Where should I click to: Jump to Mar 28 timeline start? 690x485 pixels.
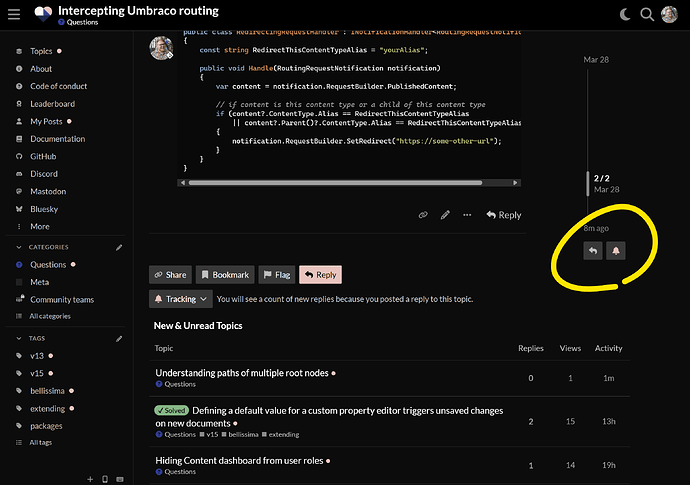[x=596, y=59]
